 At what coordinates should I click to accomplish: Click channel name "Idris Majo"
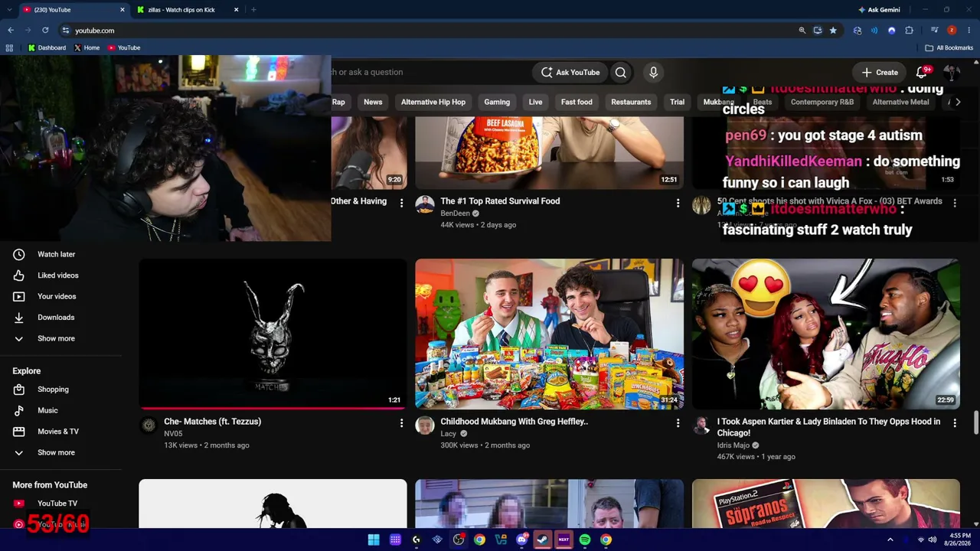pos(733,445)
